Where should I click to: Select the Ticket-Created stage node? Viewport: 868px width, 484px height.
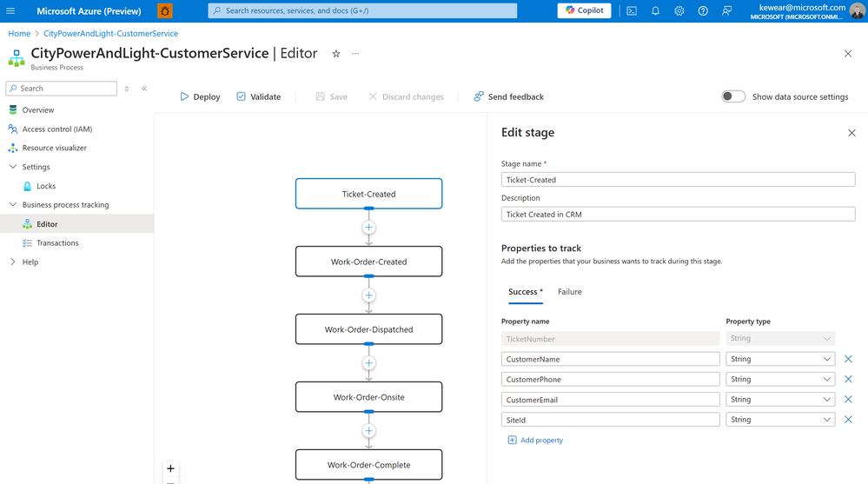[x=368, y=194]
